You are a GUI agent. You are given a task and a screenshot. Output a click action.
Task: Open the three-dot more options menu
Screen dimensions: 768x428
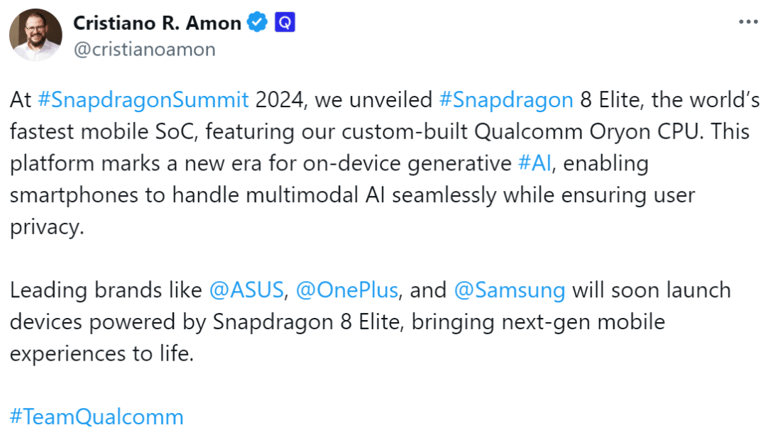(748, 22)
